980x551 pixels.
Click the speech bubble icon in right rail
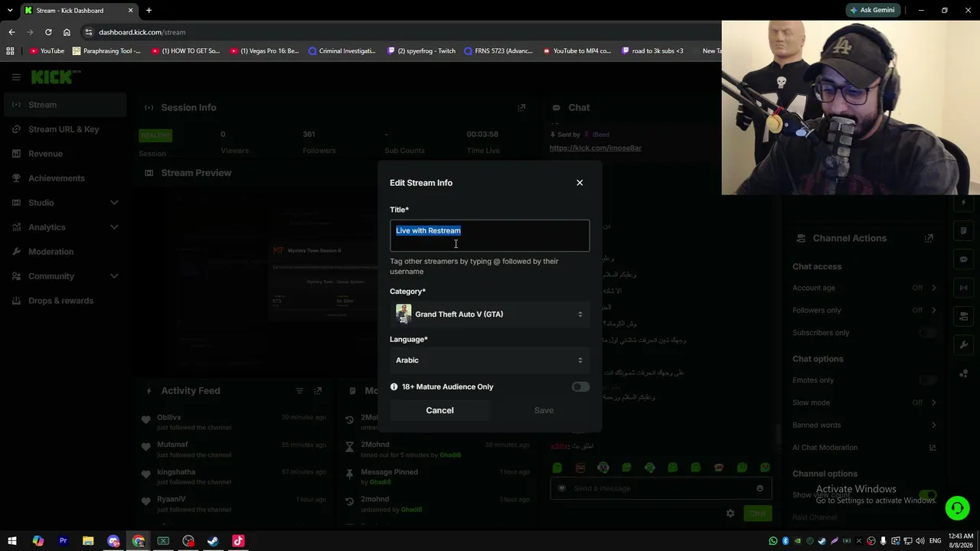(964, 259)
